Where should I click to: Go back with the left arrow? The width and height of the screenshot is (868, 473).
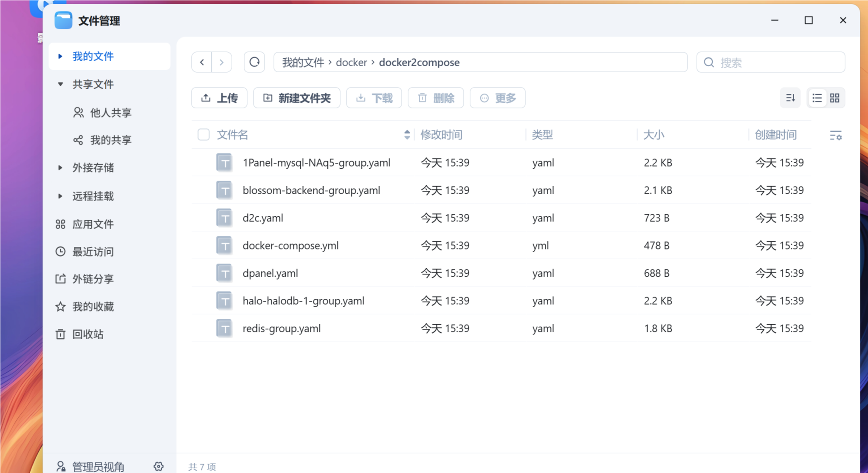(x=202, y=62)
